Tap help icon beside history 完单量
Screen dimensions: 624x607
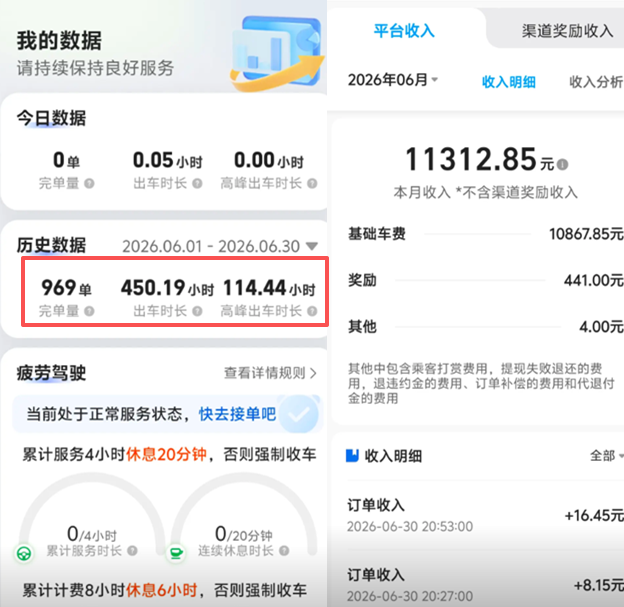(x=90, y=311)
